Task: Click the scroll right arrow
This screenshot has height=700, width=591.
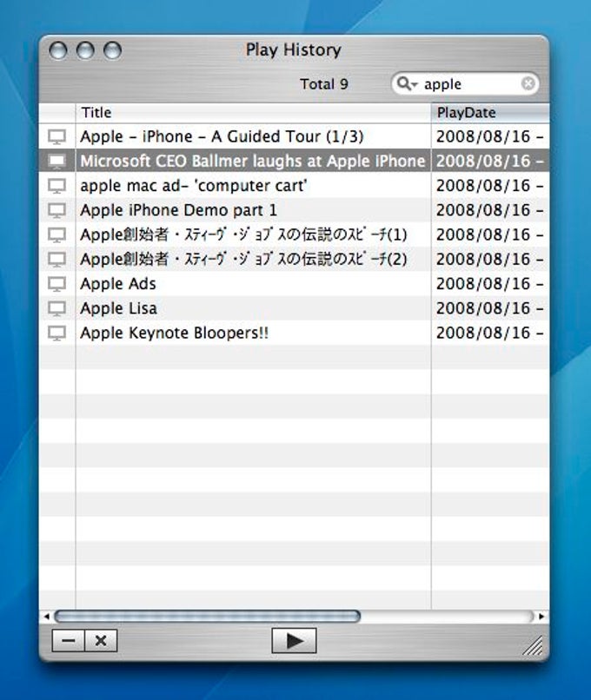Action: 541,617
